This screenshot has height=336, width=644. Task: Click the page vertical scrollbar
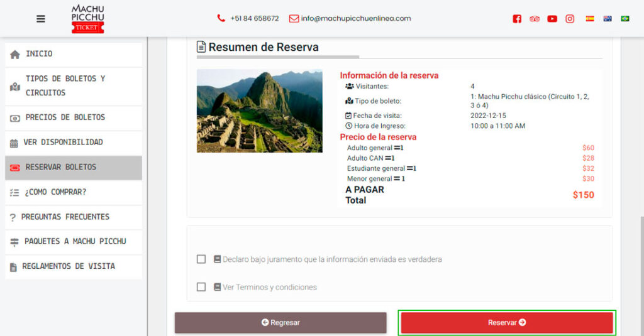(x=641, y=275)
